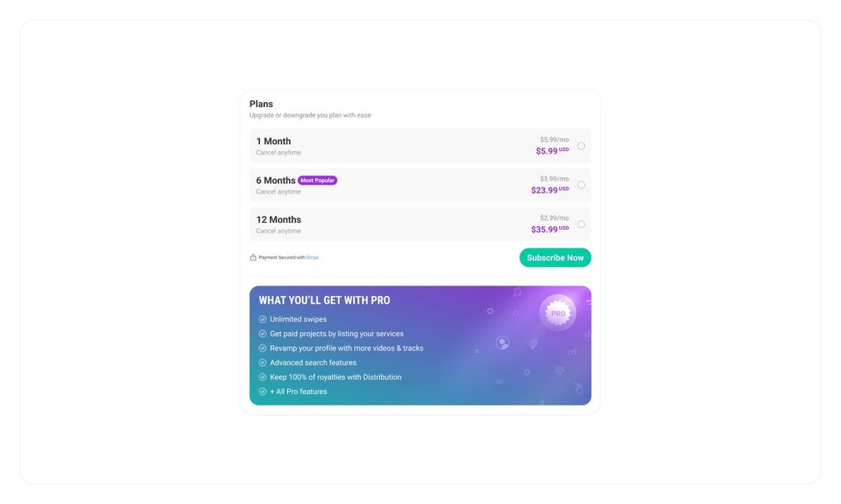The image size is (841, 504).
Task: Click the PRO badge icon
Action: coord(558,313)
